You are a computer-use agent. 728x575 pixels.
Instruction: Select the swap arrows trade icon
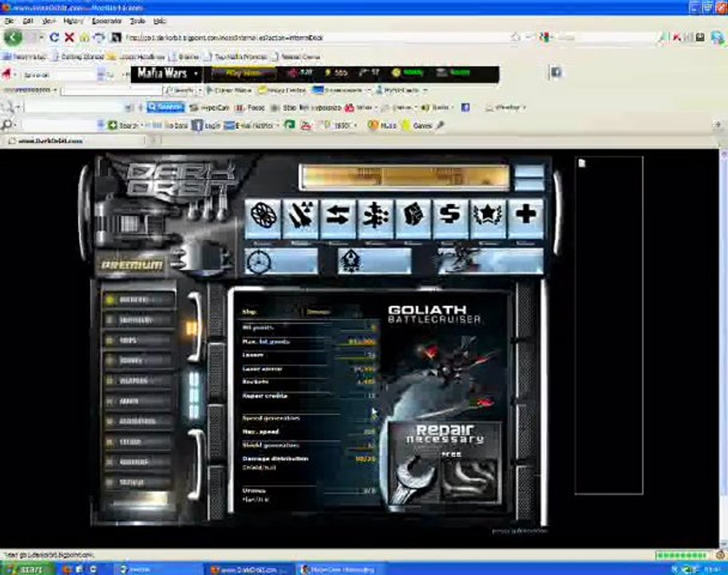coord(338,218)
